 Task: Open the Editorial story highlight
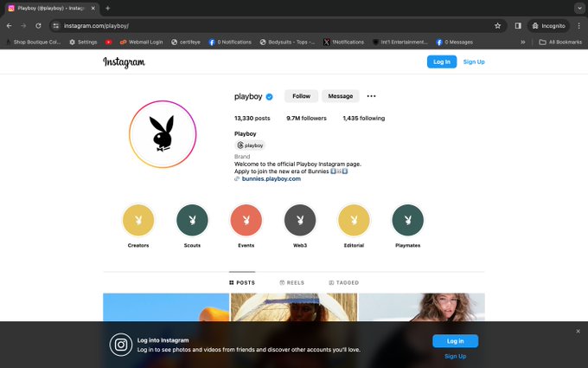[354, 220]
